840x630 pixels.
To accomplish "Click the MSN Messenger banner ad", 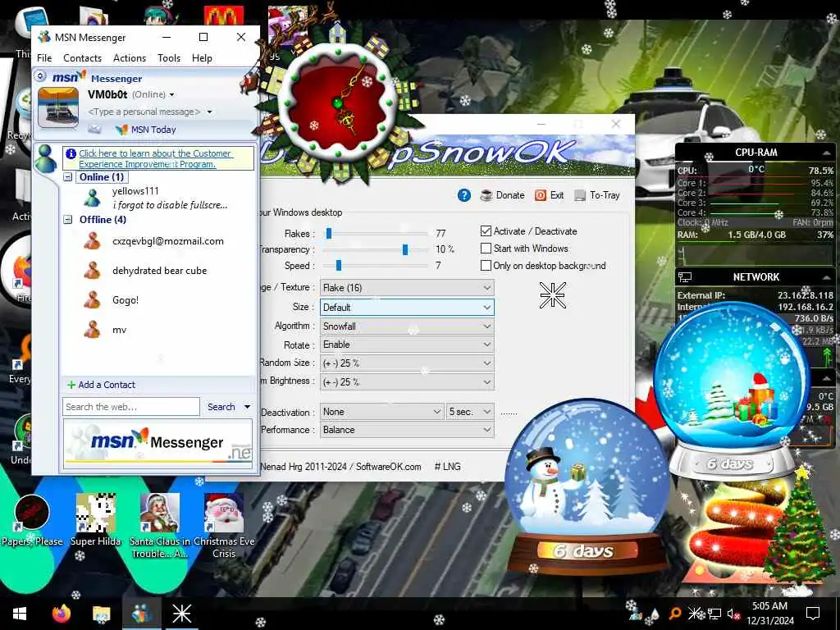I will click(x=157, y=444).
